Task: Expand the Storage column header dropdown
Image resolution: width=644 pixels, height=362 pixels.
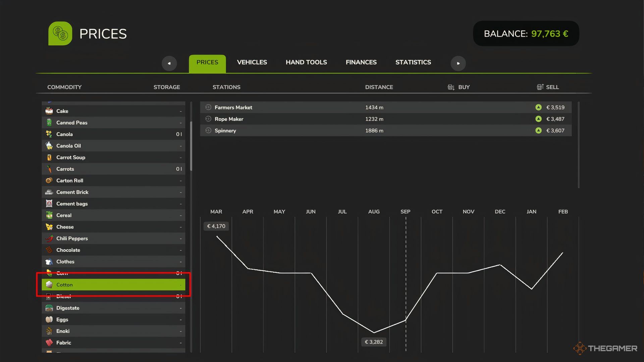Action: 166,87
